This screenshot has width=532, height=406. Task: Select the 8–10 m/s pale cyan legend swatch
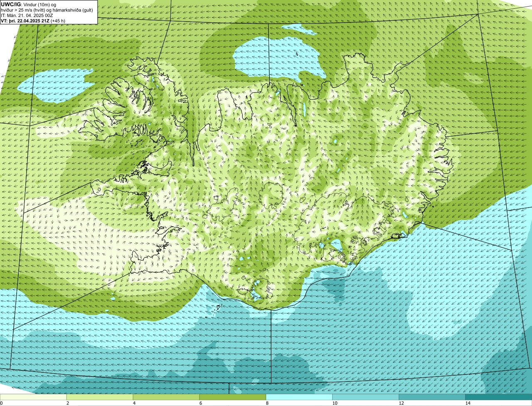[x=299, y=397]
